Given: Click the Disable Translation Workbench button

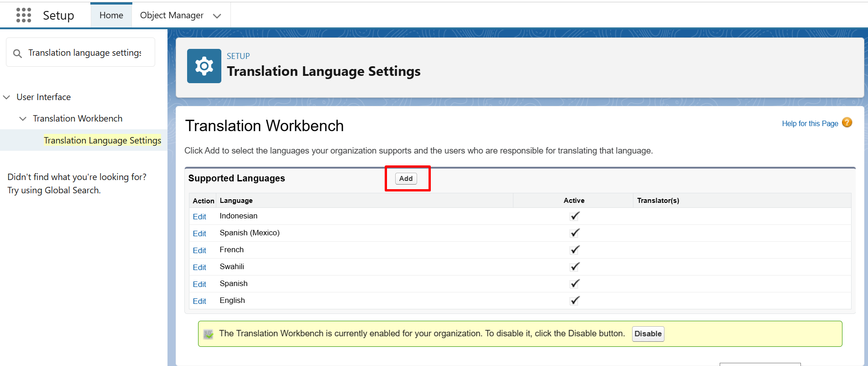Looking at the screenshot, I should coord(648,334).
